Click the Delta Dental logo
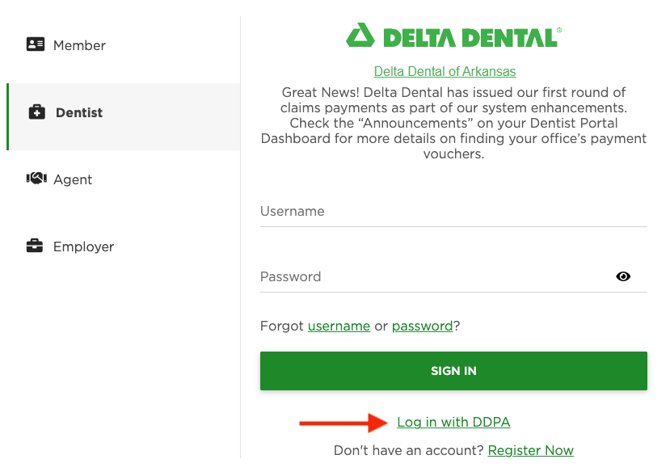Screen dimensions: 670x476 [x=453, y=37]
